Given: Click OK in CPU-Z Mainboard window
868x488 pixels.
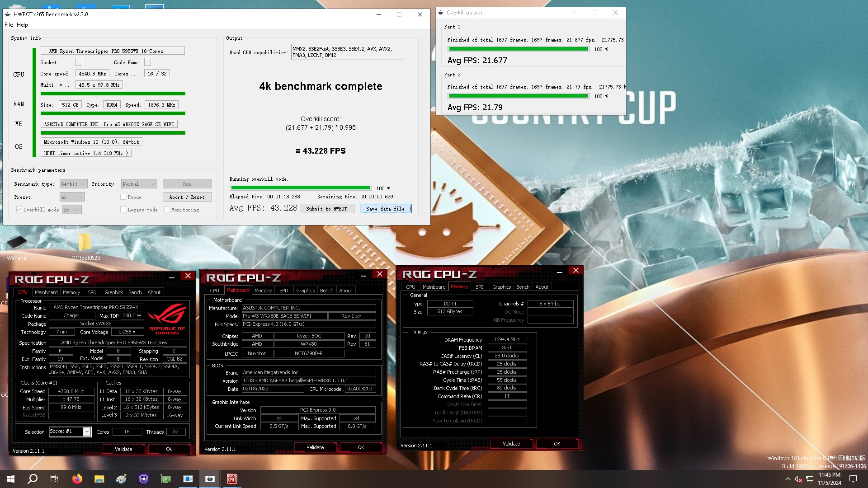Looking at the screenshot, I should pos(361,448).
